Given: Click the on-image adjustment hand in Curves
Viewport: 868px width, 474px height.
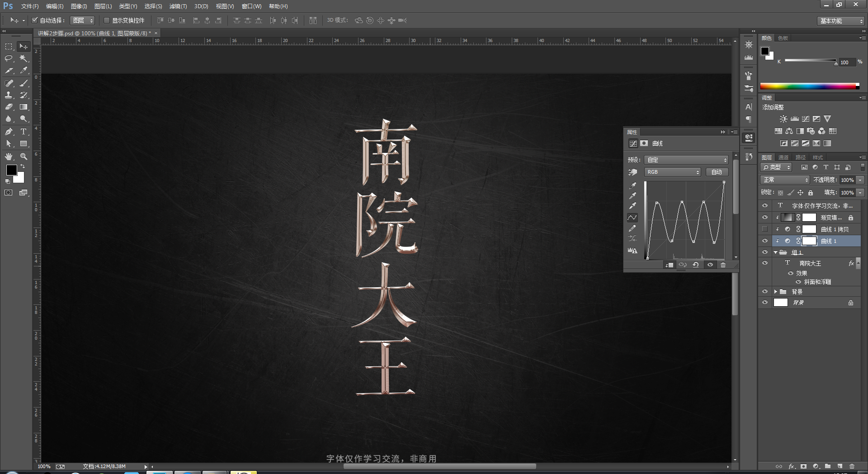Looking at the screenshot, I should tap(632, 172).
